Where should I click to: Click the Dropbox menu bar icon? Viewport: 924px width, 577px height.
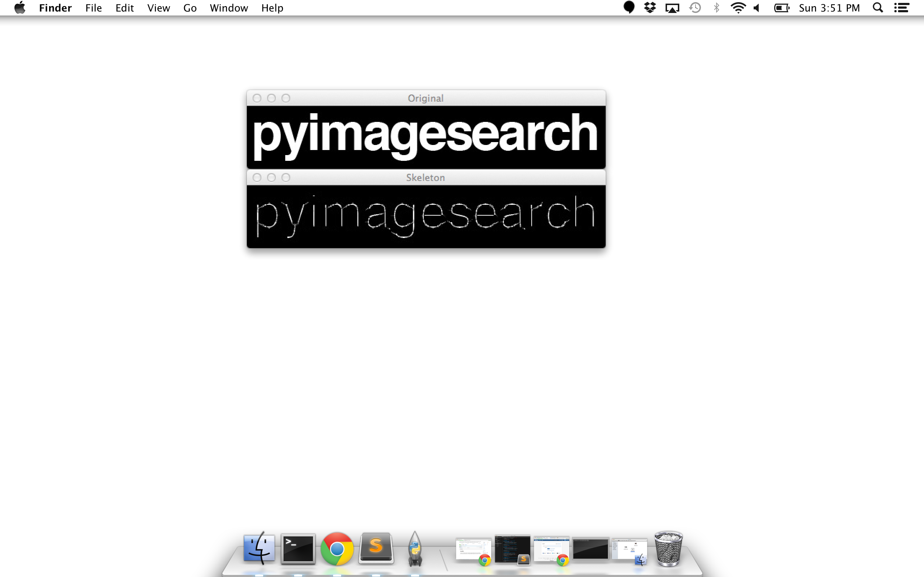(650, 8)
